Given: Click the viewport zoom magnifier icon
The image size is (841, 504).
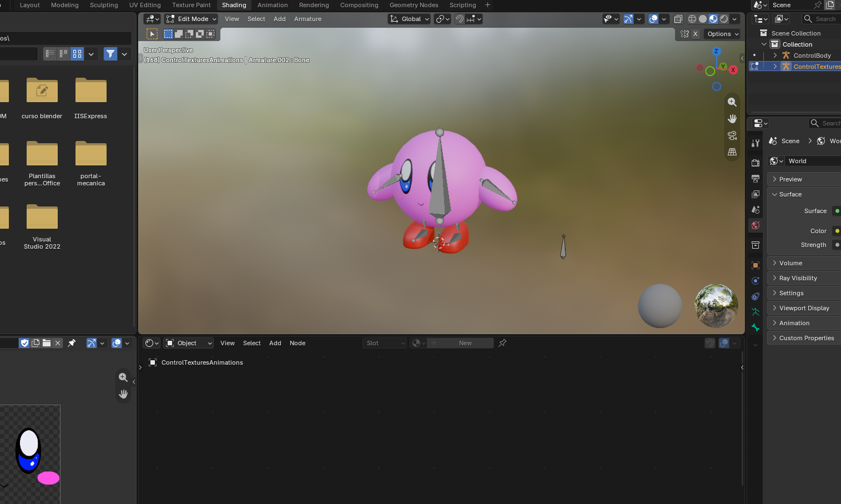Looking at the screenshot, I should pos(732,102).
